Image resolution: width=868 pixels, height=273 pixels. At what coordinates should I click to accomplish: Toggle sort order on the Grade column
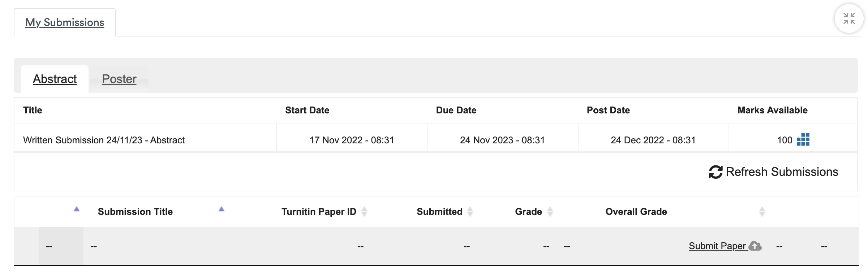[550, 212]
